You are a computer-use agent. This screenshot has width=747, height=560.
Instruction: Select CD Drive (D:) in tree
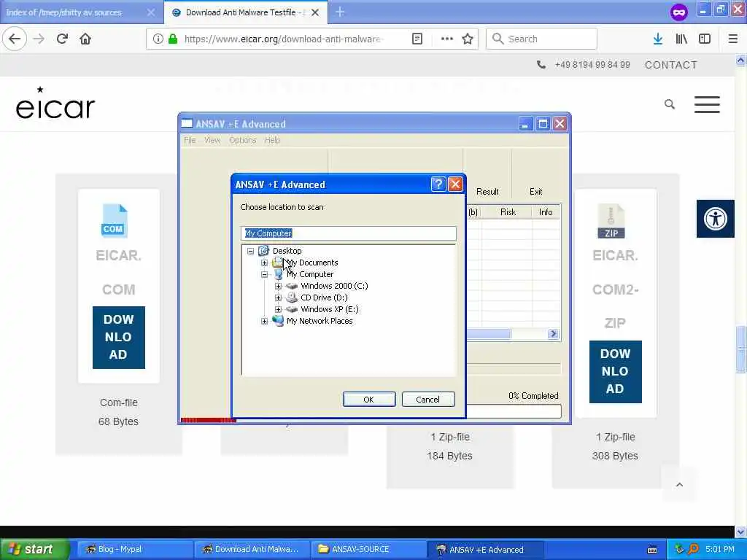[324, 297]
